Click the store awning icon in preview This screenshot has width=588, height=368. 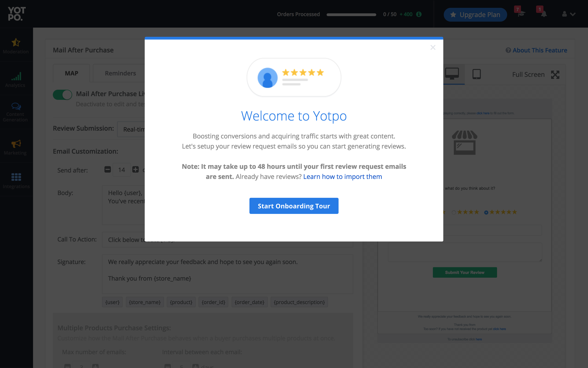click(x=465, y=143)
